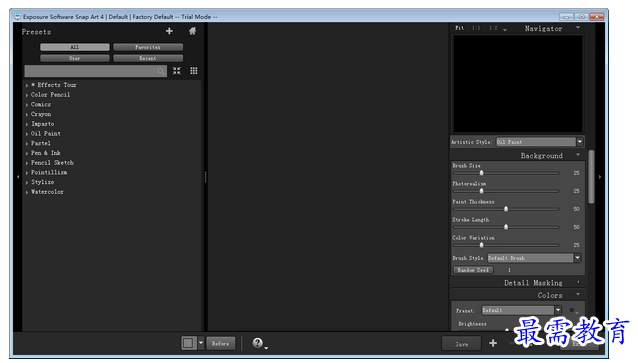638x363 pixels.
Task: Click the small square icon beside Colors preset
Action: (x=572, y=310)
